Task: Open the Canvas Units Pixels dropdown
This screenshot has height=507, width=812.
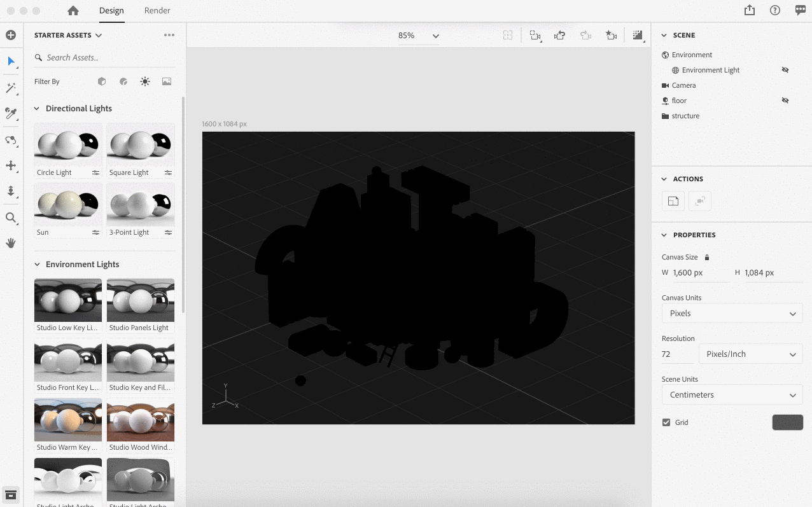Action: click(732, 313)
